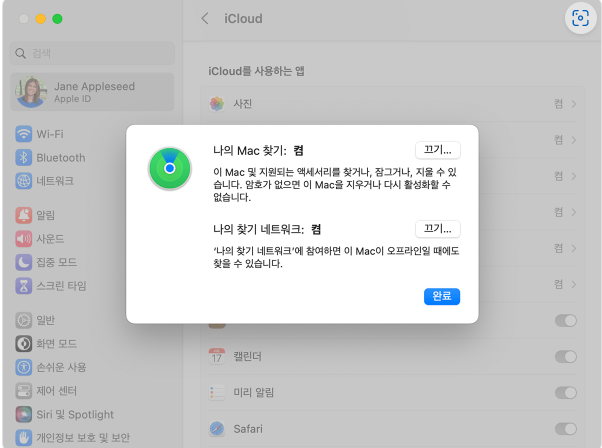Click the 집중 모드 moon icon

click(x=23, y=262)
